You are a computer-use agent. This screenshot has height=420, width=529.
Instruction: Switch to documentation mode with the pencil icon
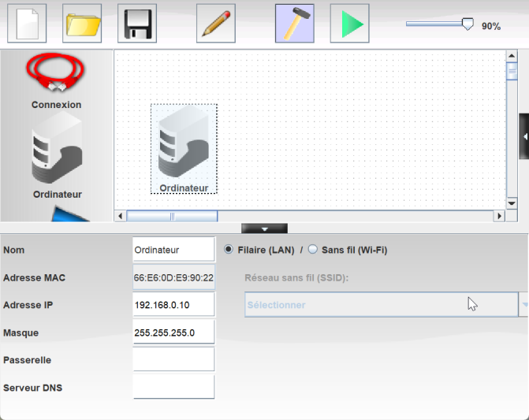tap(216, 24)
